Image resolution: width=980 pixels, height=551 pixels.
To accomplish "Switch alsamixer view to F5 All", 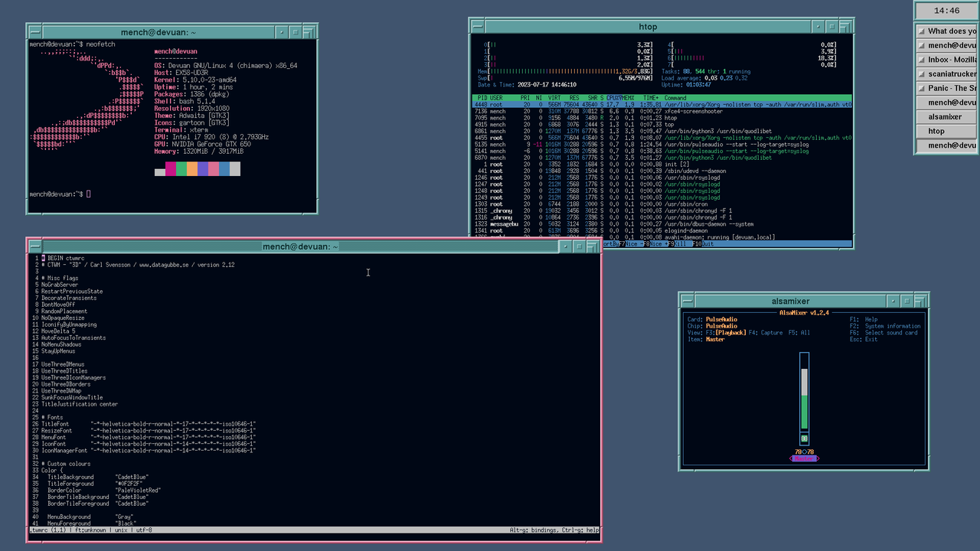I will [x=799, y=333].
